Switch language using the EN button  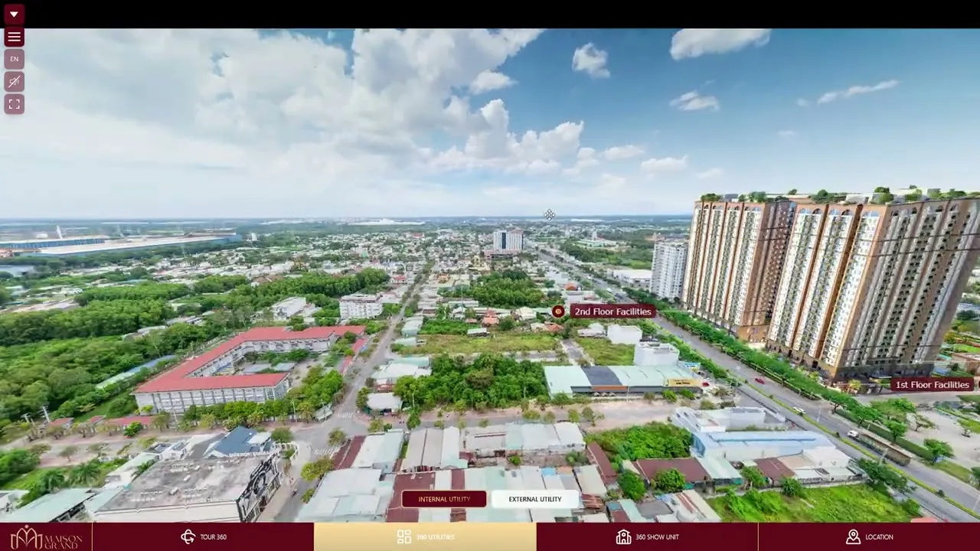point(14,59)
